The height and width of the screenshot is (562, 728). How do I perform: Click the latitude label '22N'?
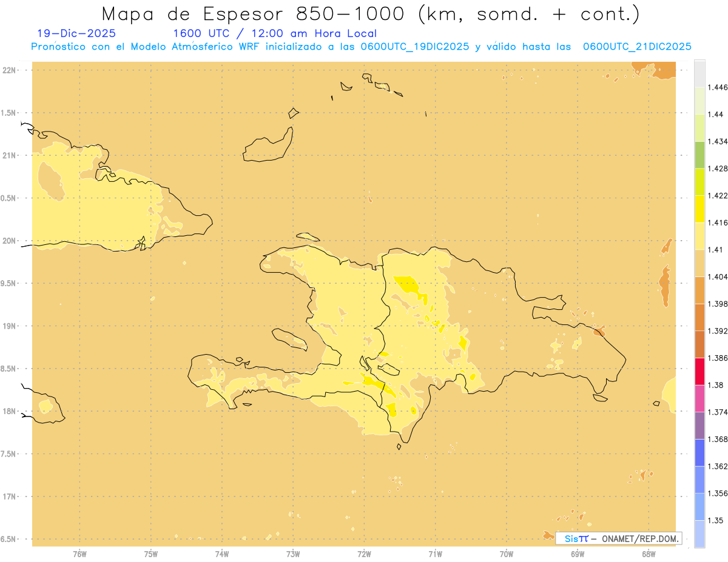tap(10, 70)
